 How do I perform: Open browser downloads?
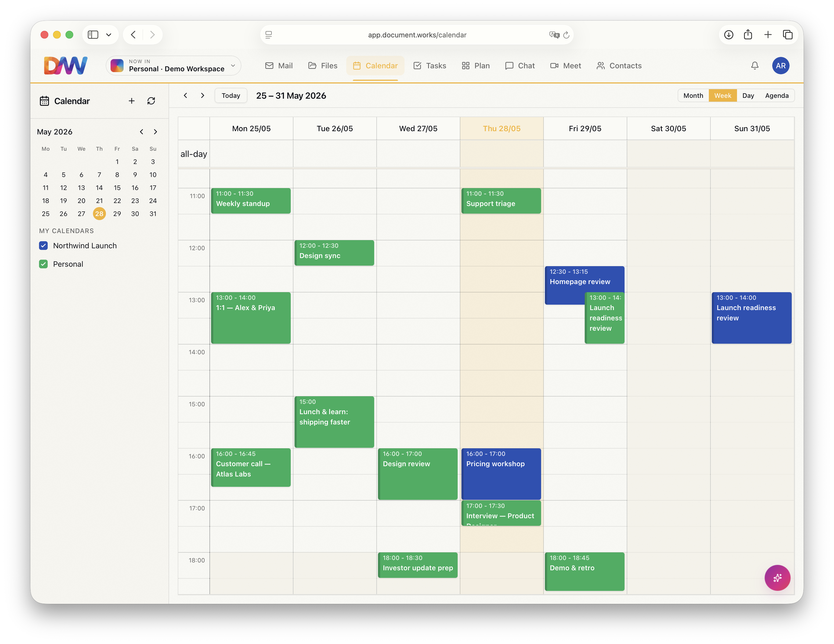[x=729, y=35]
